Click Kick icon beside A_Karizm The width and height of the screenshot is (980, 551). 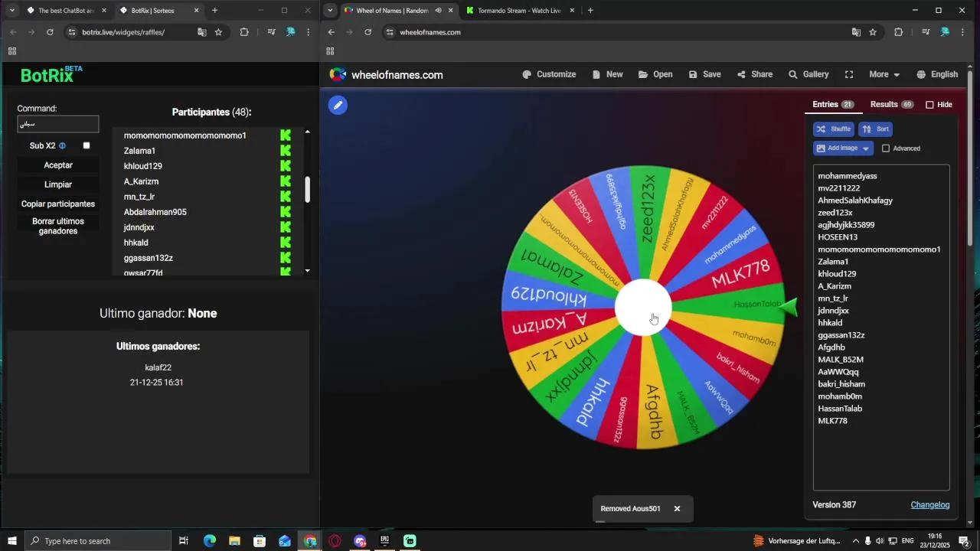tap(286, 181)
